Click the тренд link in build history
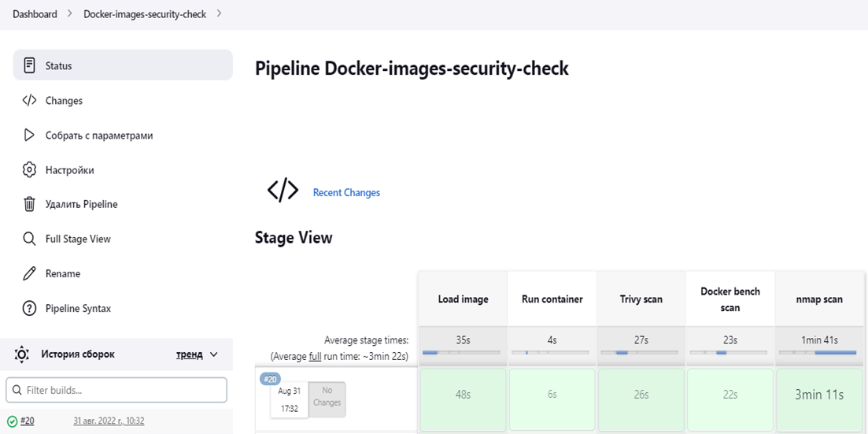Screen dimensions: 868x434 point(190,354)
